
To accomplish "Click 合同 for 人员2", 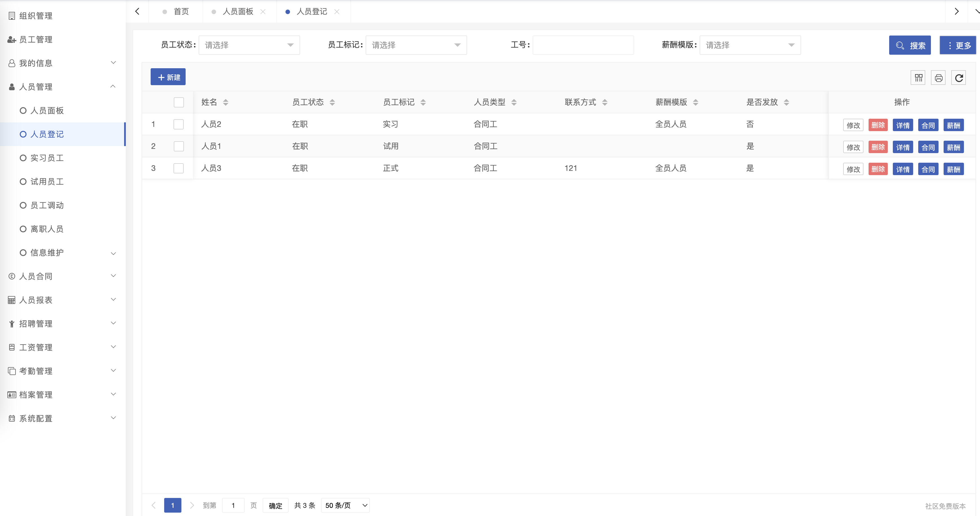I will 928,125.
